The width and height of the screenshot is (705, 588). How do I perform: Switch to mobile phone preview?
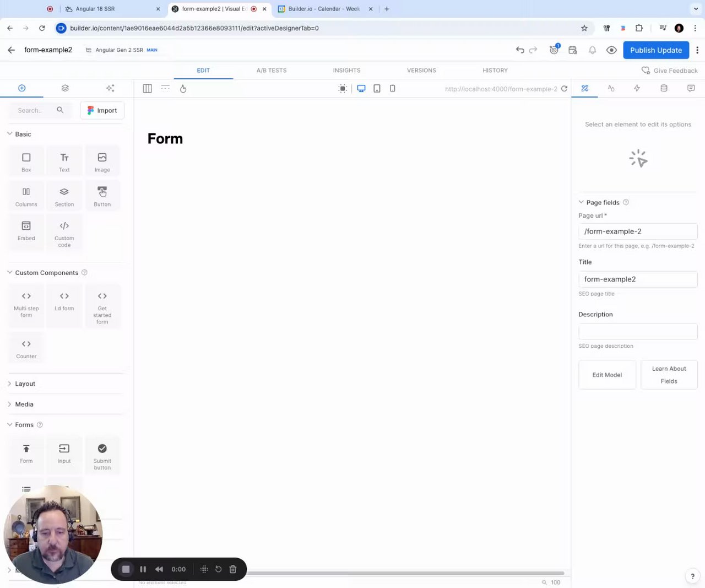click(x=392, y=88)
